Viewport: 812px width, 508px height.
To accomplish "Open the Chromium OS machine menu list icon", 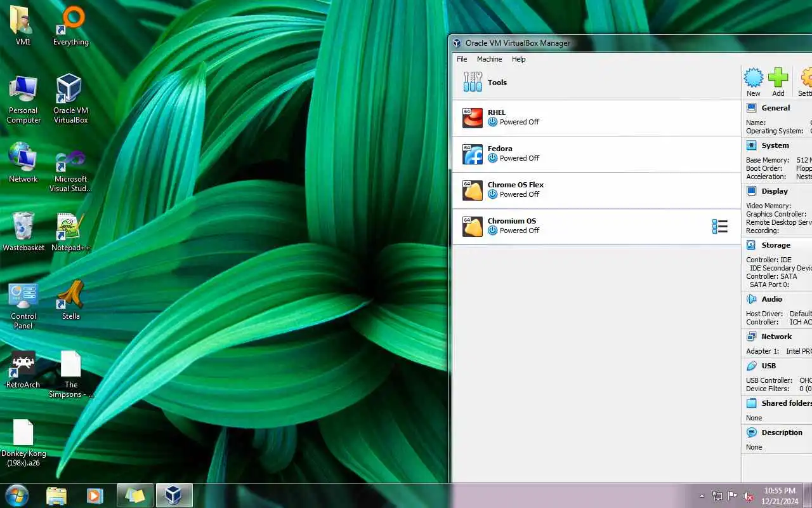I will [719, 227].
